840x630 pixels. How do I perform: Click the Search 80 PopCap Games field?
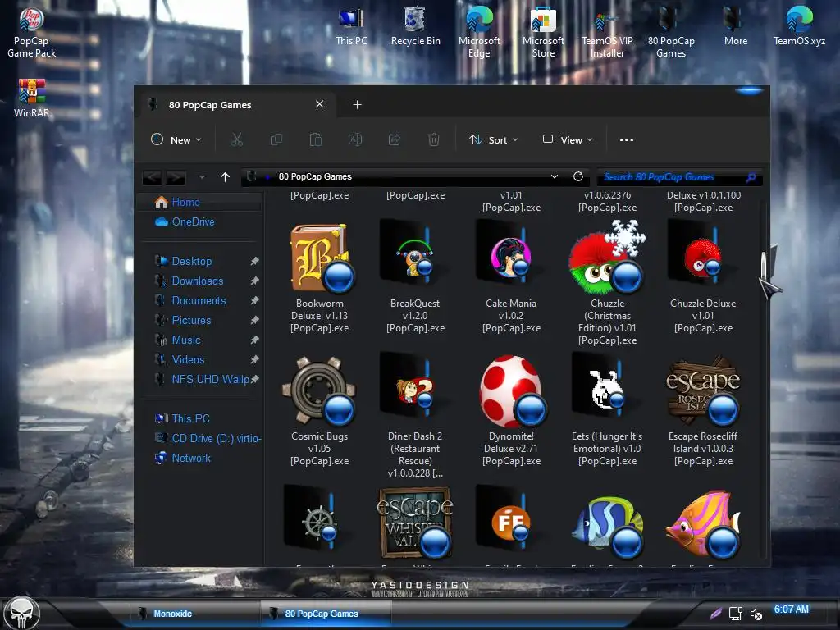[x=679, y=177]
